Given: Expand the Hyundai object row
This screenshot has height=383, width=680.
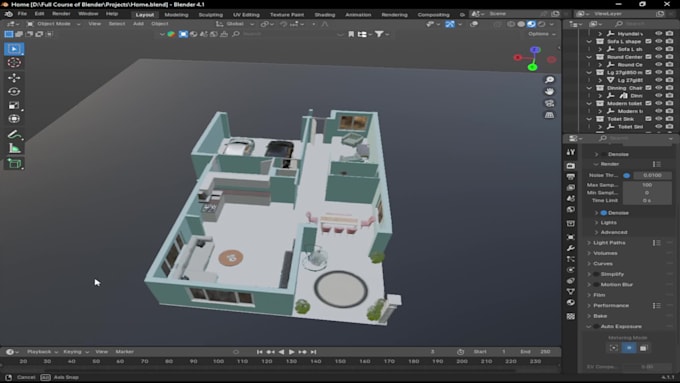Looking at the screenshot, I should [600, 33].
